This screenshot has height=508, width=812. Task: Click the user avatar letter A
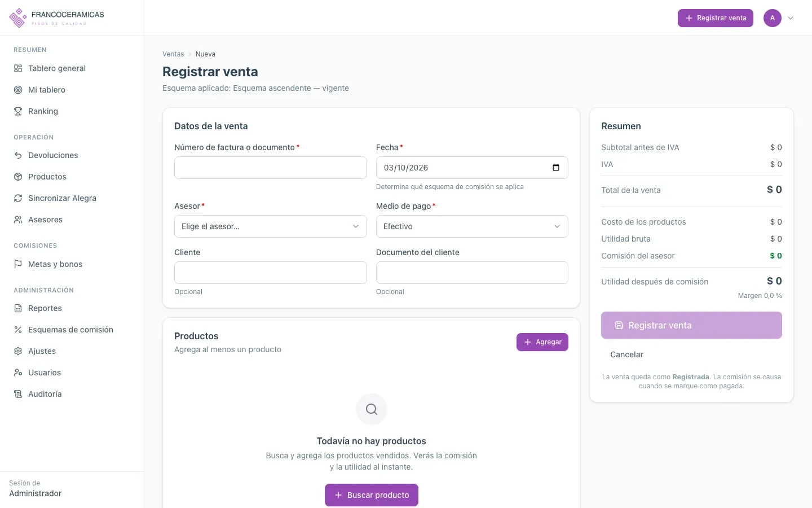click(773, 18)
